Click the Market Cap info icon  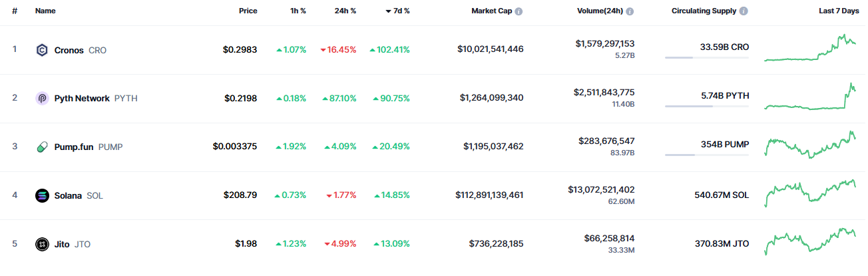pos(519,11)
